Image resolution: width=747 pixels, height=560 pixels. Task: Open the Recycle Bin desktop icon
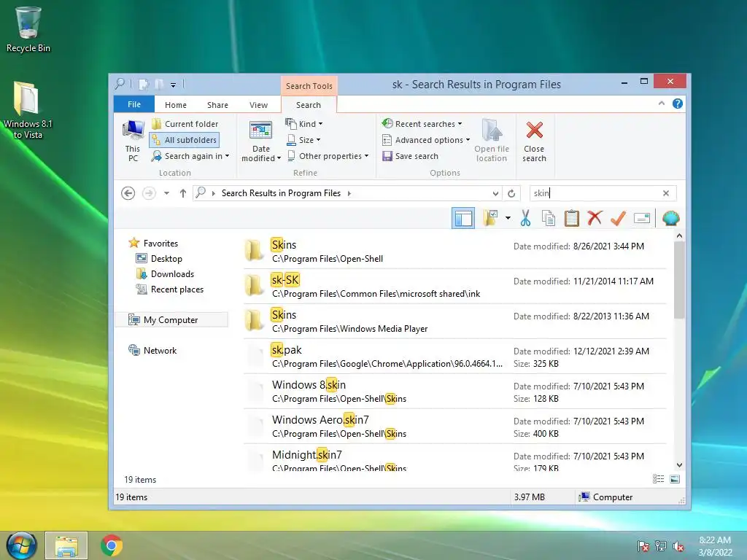click(28, 29)
